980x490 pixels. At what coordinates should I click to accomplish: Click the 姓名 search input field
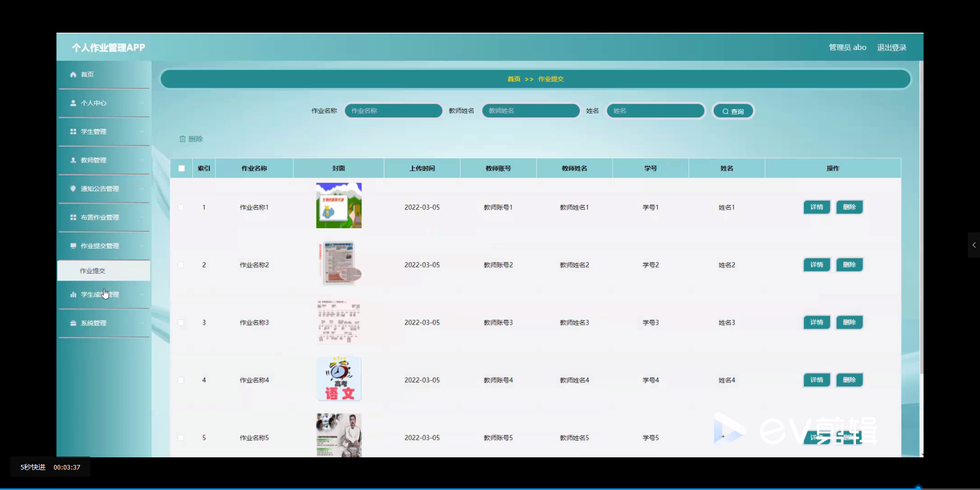pos(655,111)
